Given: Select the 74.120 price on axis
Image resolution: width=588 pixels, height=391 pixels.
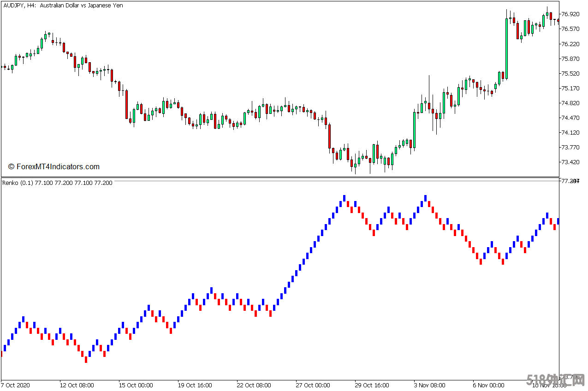Looking at the screenshot, I should pos(570,133).
